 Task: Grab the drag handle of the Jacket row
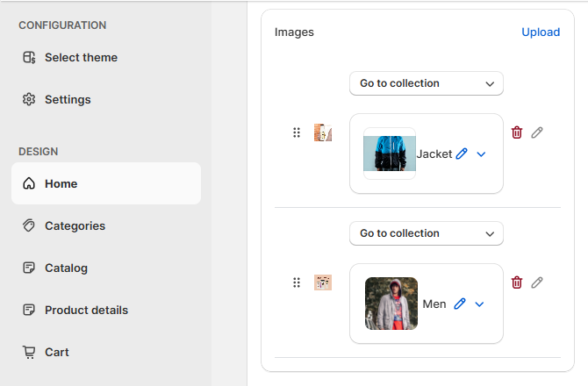pos(297,132)
